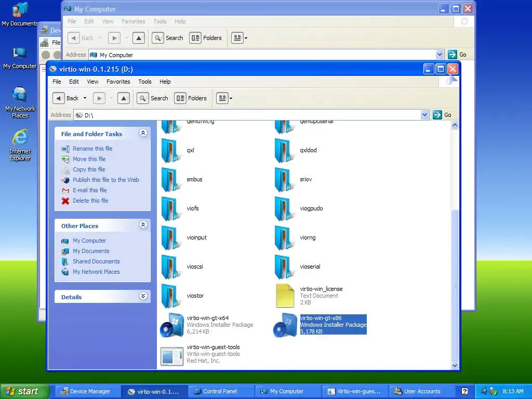Viewport: 532px width, 399px height.
Task: Toggle the Folders pane in D: window
Action: point(191,98)
